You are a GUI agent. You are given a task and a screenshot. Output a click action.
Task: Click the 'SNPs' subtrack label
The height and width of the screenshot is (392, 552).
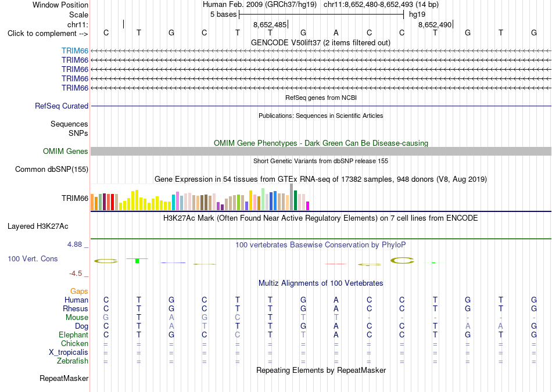78,134
